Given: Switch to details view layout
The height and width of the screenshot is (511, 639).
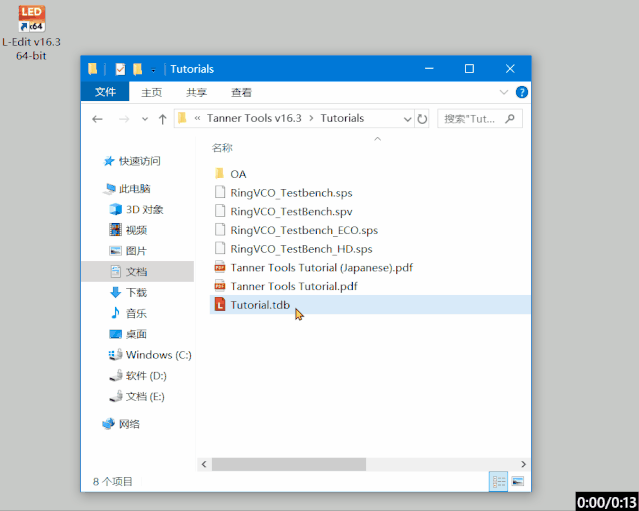Looking at the screenshot, I should coord(498,482).
